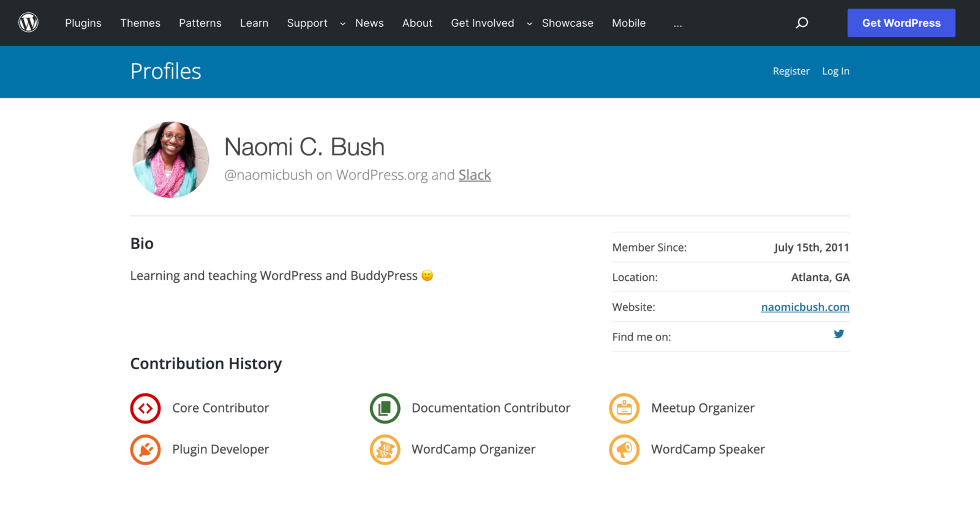
Task: Open the search magnifier icon
Action: [802, 23]
